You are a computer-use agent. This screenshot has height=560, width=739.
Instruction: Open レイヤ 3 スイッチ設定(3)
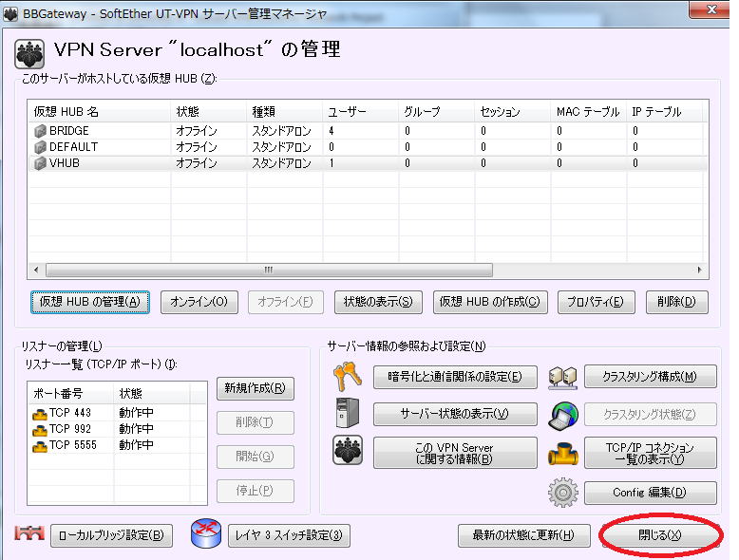pyautogui.click(x=289, y=535)
